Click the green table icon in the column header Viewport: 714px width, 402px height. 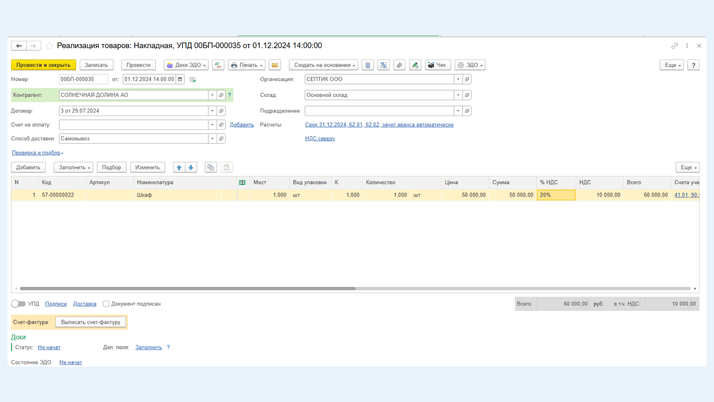pos(242,182)
